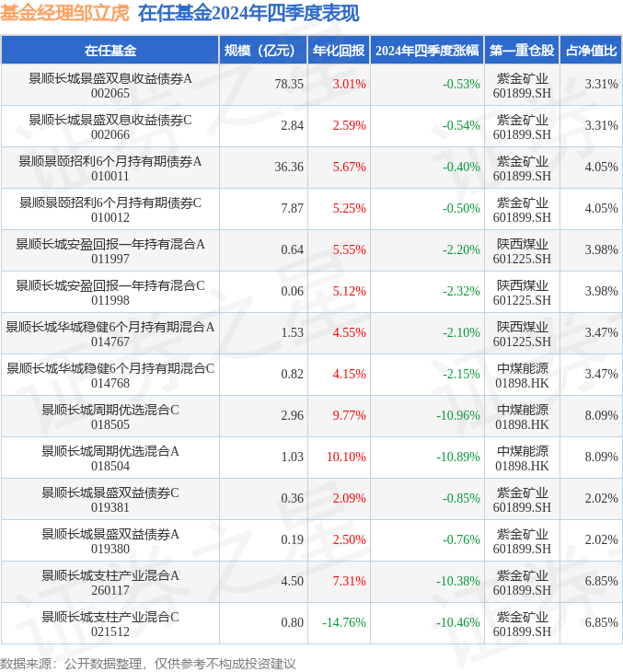Screen dimensions: 623x672
Task: Select fund 景顺长城华城稳健6个月持有期混合A 014767
Action: click(x=110, y=334)
